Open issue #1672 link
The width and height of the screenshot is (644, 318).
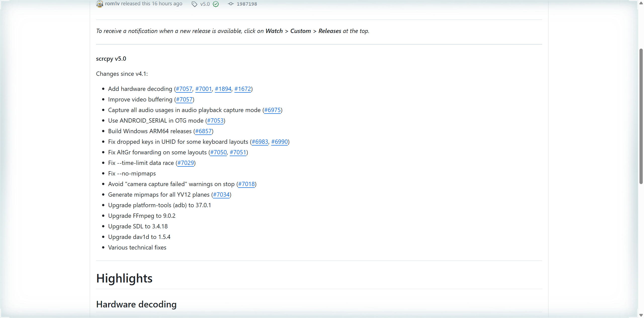tap(243, 89)
